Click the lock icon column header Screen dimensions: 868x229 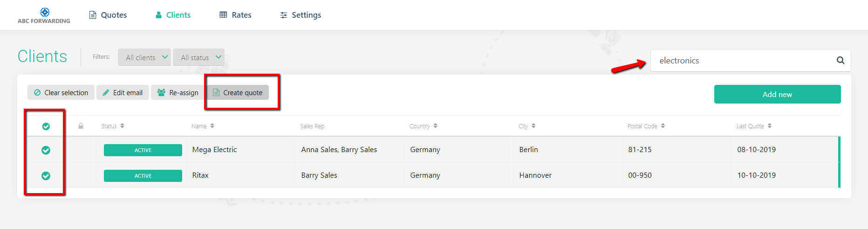(x=81, y=126)
